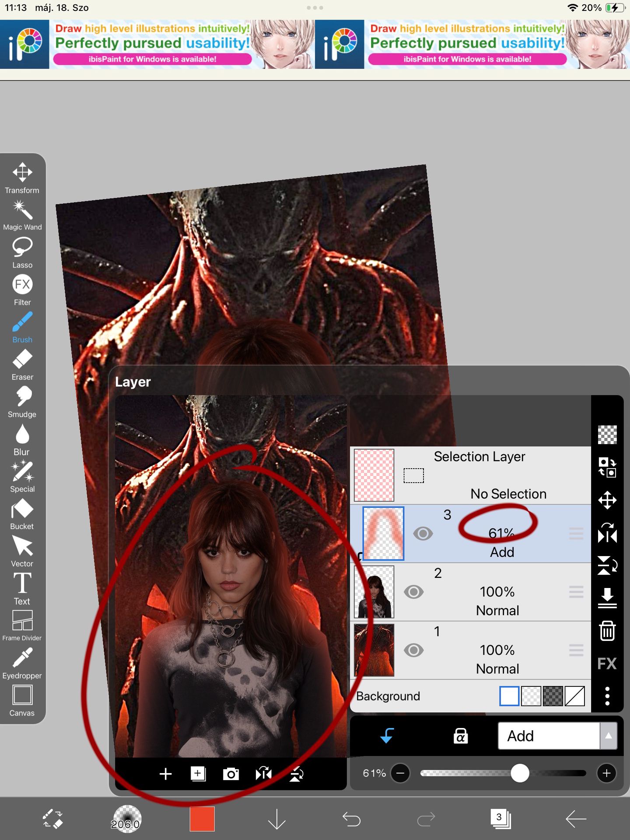
Task: Click the canvas preview in Layer panel
Action: pos(231,576)
